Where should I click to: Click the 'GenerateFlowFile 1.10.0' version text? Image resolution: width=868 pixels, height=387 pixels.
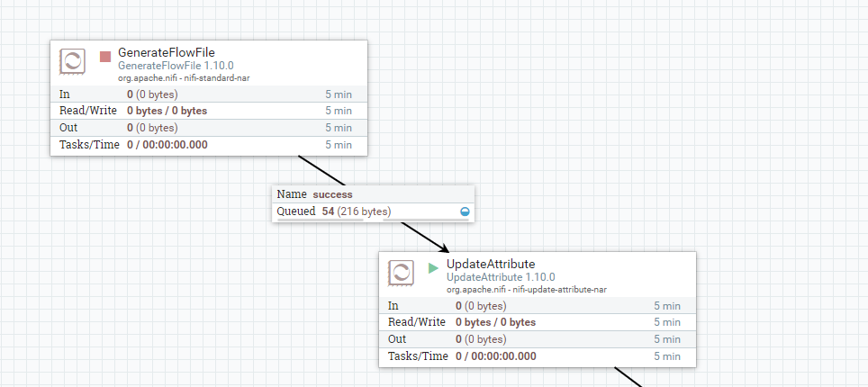[176, 66]
